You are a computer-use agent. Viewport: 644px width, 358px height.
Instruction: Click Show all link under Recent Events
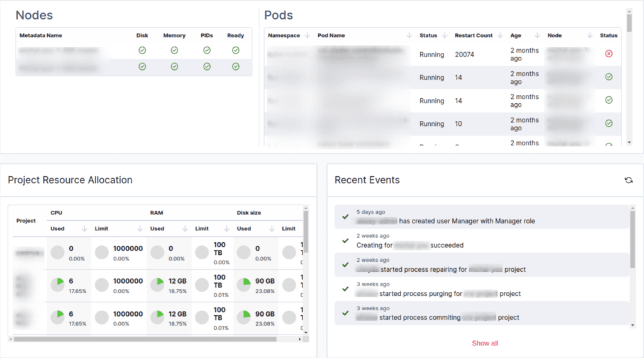(485, 343)
